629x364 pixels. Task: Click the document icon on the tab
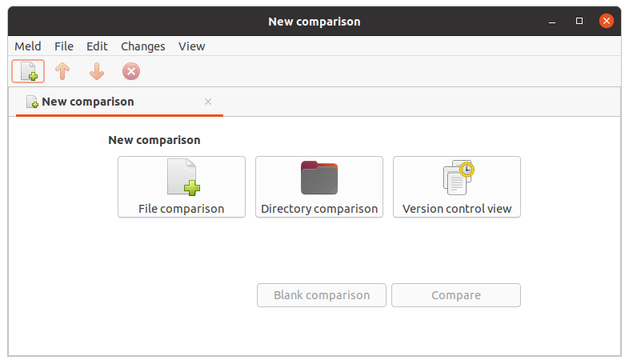32,102
